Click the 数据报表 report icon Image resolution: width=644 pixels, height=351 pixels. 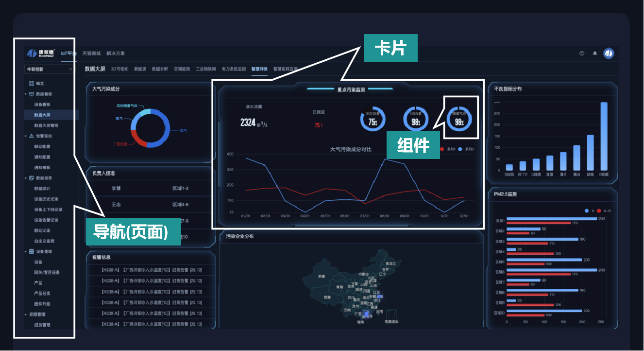(x=32, y=178)
